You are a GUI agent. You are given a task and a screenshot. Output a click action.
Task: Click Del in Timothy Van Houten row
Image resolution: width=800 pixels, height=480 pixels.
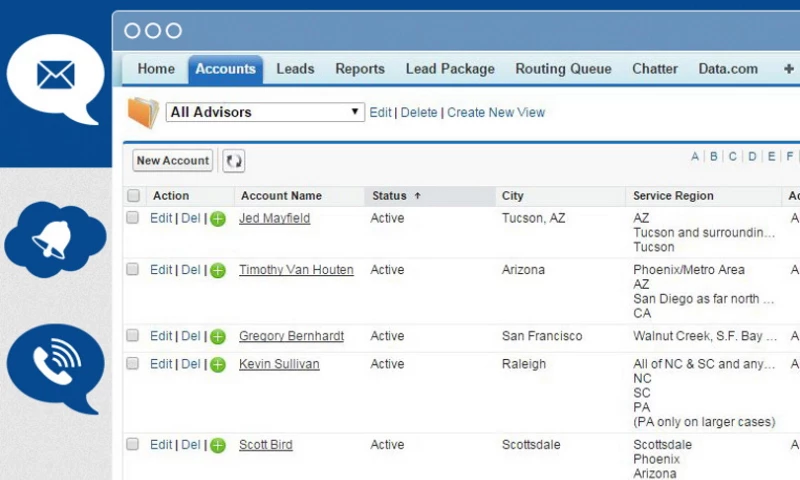tap(191, 270)
